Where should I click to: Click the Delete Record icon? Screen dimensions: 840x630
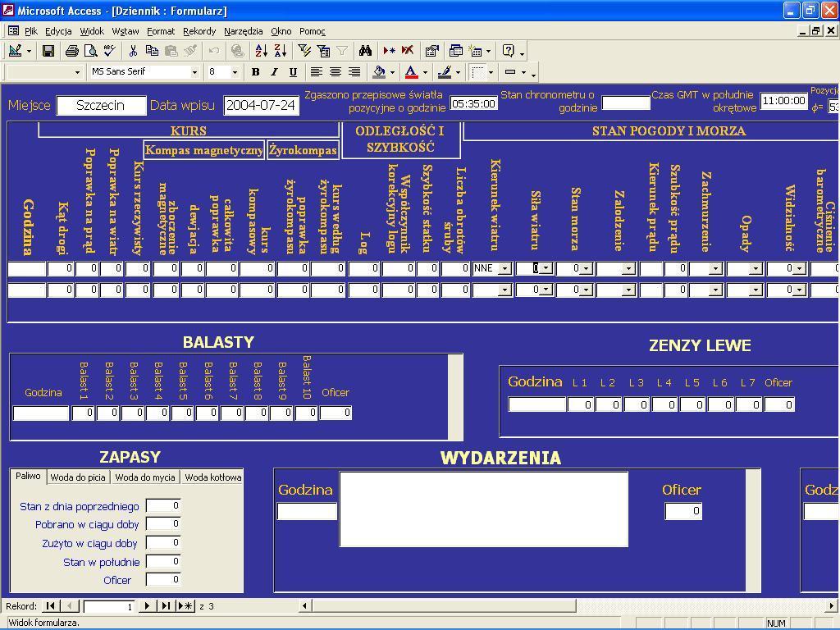pyautogui.click(x=408, y=51)
